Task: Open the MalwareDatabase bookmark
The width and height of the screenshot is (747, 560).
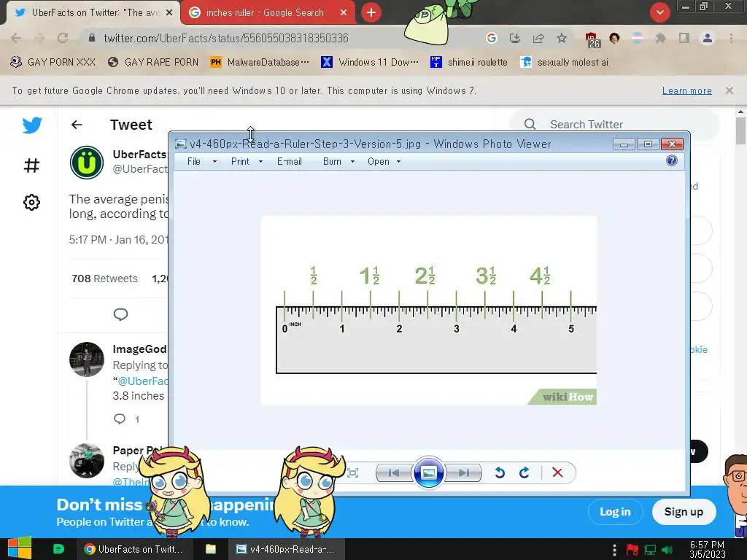Action: pyautogui.click(x=260, y=62)
